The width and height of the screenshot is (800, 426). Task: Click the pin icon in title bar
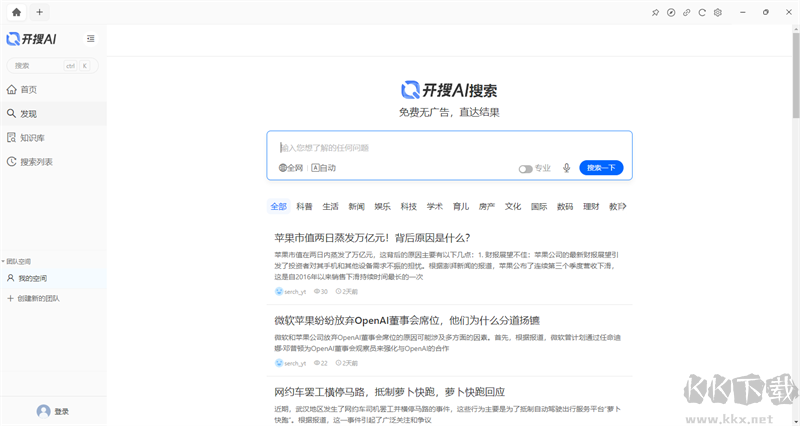coord(656,12)
